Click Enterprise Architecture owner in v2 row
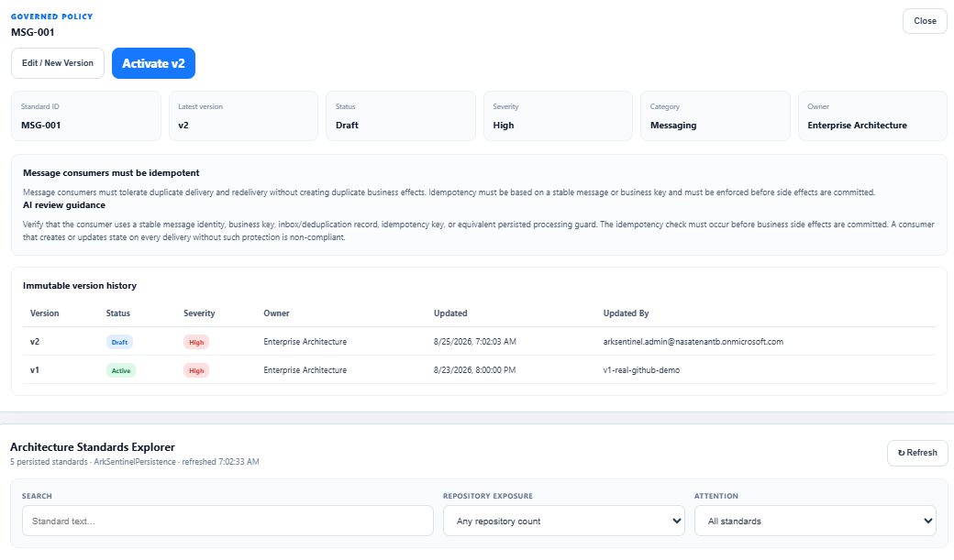The image size is (954, 560). point(305,342)
